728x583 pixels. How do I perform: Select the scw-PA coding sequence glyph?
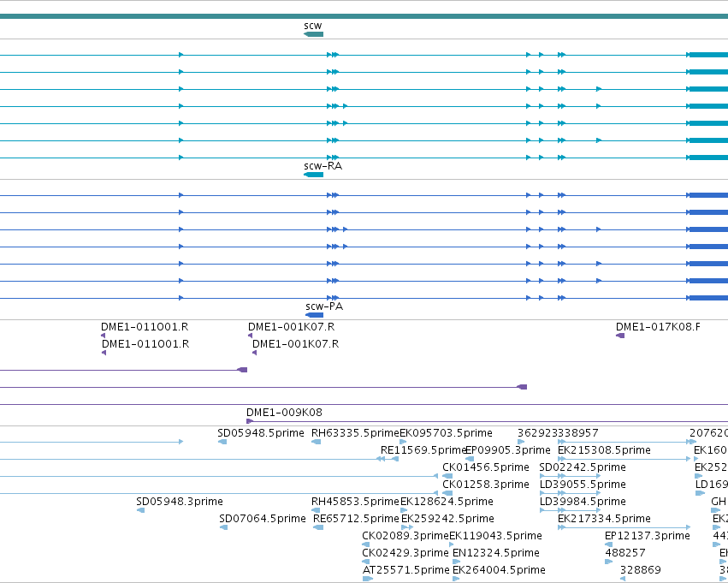(314, 315)
